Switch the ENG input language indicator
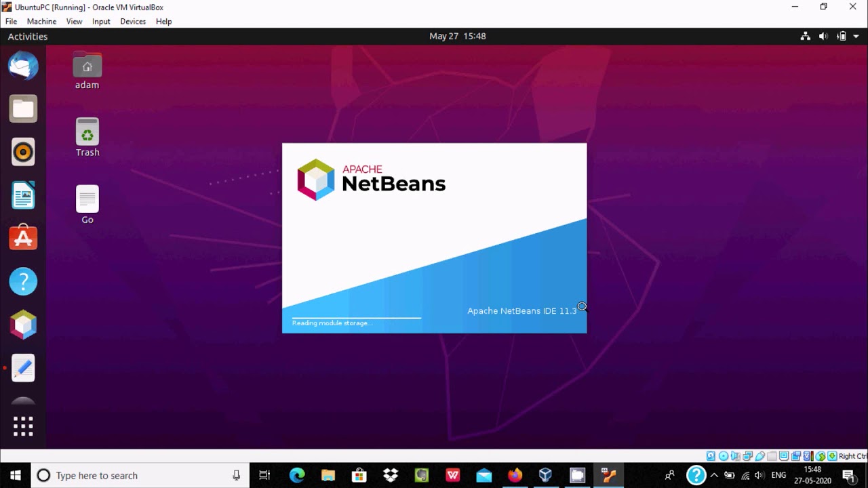This screenshot has width=868, height=488. pyautogui.click(x=779, y=475)
